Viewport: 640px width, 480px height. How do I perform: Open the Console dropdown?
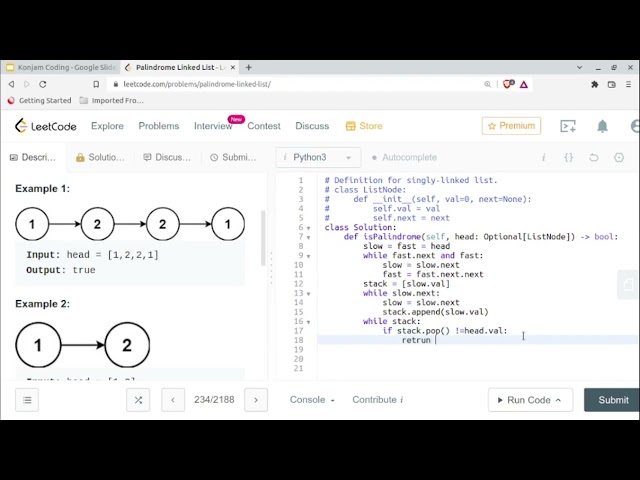click(312, 400)
